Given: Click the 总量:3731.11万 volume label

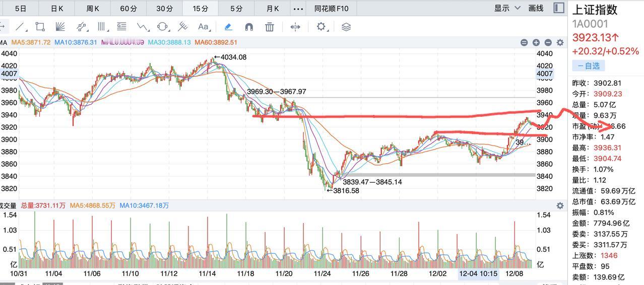Looking at the screenshot, I should point(43,205).
